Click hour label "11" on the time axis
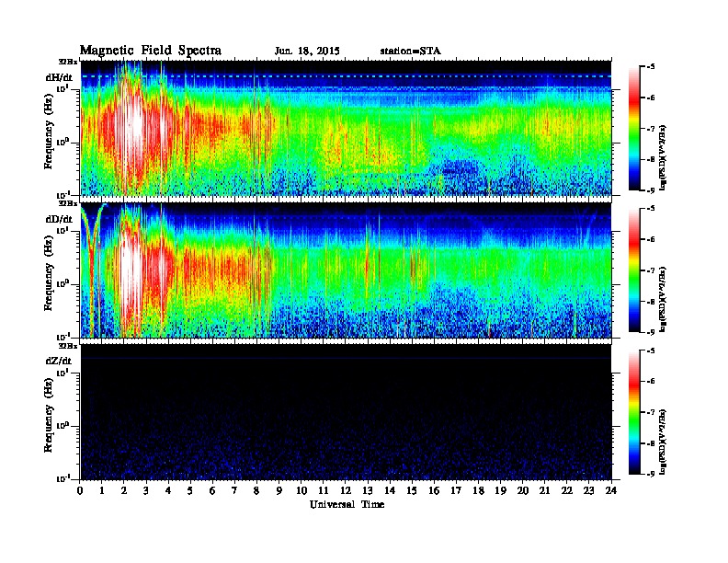 pos(324,490)
